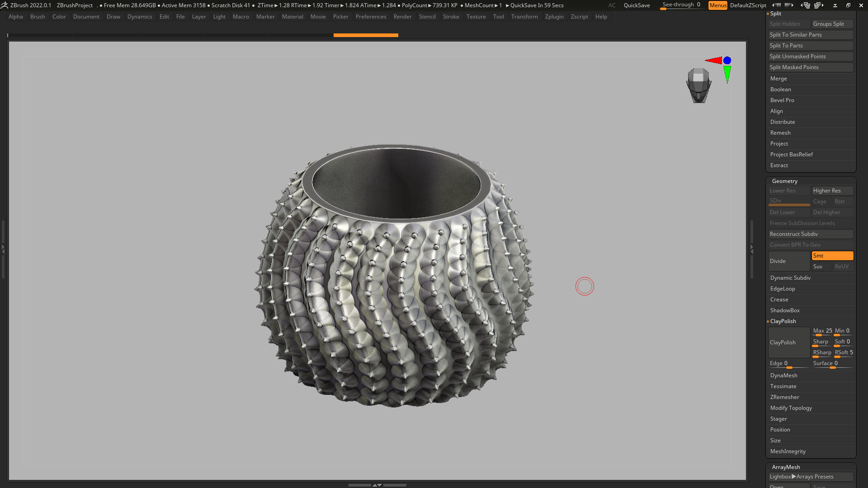Image resolution: width=868 pixels, height=488 pixels.
Task: Open the Stencil menu
Action: point(427,17)
